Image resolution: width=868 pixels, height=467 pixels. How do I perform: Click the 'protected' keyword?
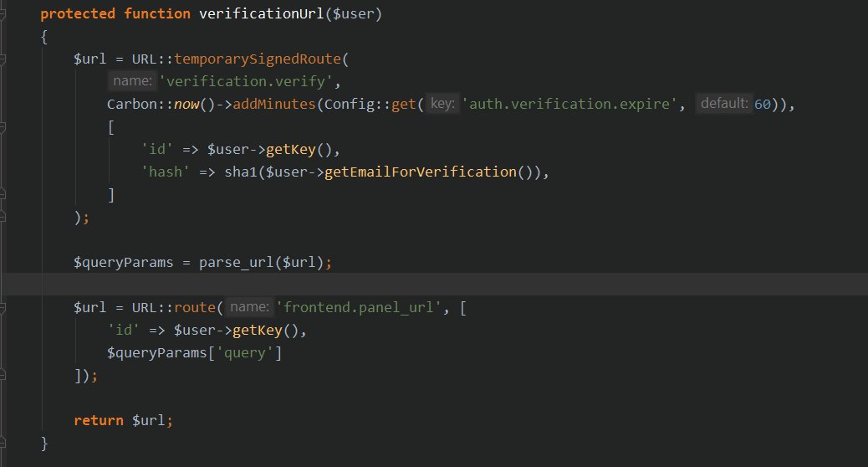click(x=78, y=14)
